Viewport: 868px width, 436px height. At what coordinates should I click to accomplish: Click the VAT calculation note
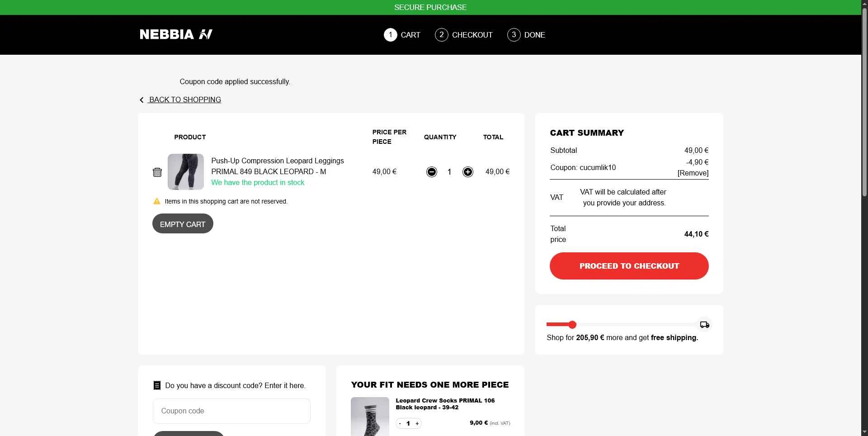point(624,197)
